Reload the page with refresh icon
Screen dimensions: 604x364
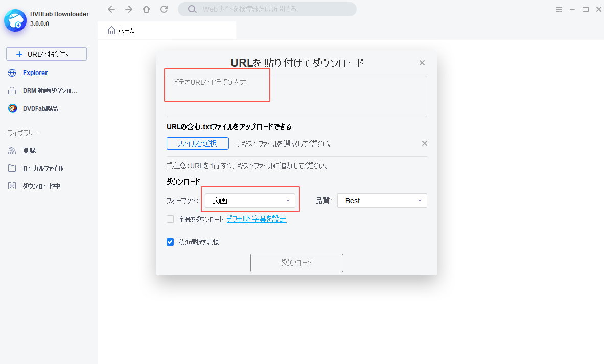tap(164, 9)
